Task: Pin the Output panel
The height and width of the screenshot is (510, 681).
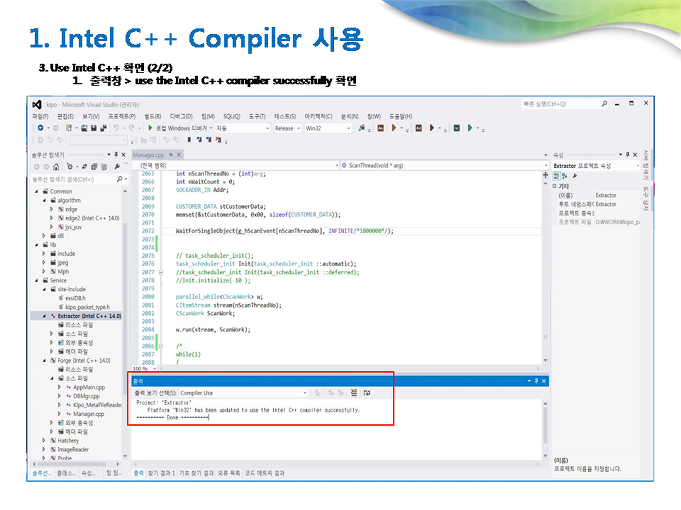Action: tap(536, 381)
